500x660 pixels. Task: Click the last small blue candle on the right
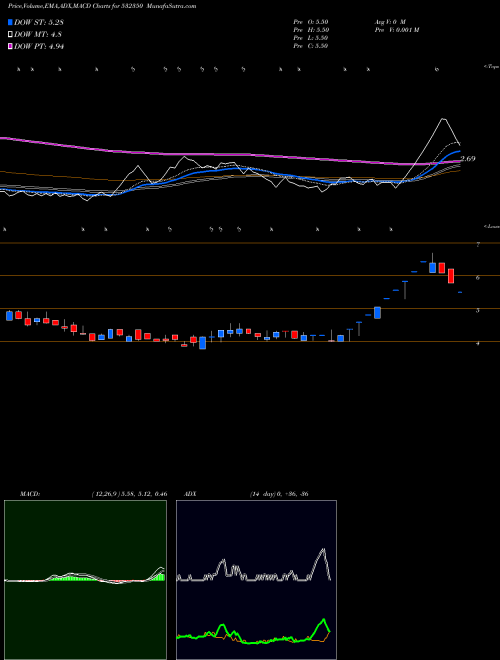click(460, 292)
